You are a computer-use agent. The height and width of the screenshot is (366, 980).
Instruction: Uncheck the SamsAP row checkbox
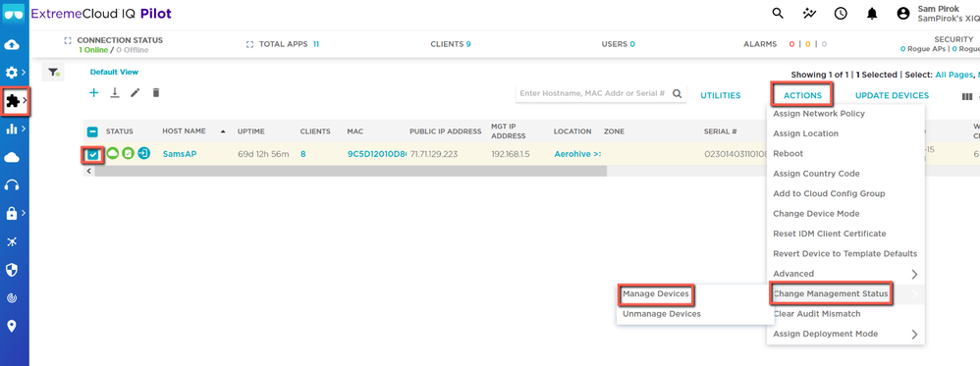pos(92,154)
